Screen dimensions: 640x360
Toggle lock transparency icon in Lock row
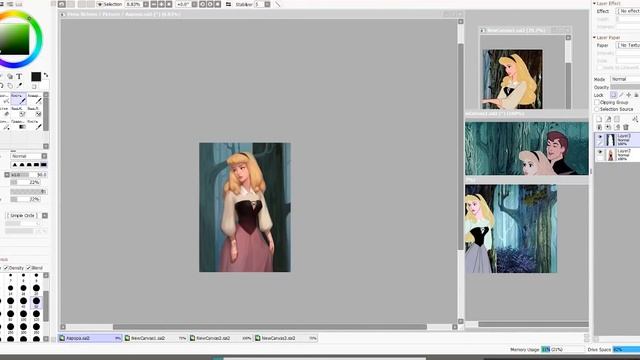(x=613, y=95)
